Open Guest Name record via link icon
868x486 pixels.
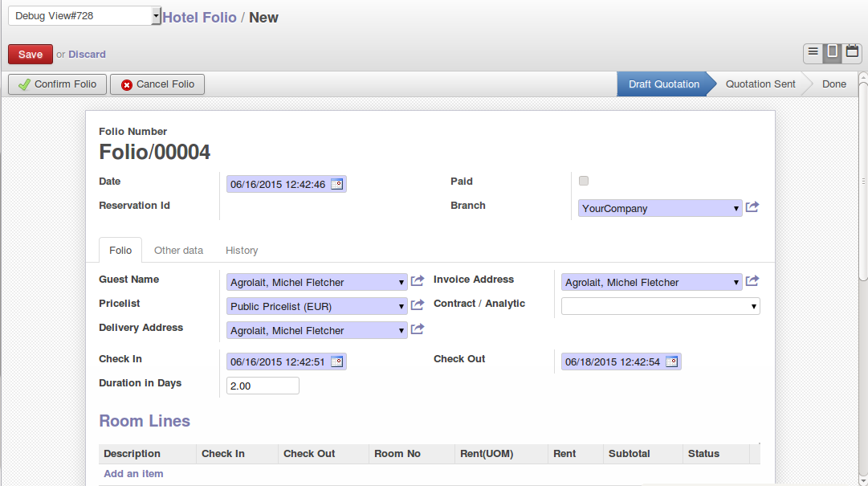pos(418,281)
